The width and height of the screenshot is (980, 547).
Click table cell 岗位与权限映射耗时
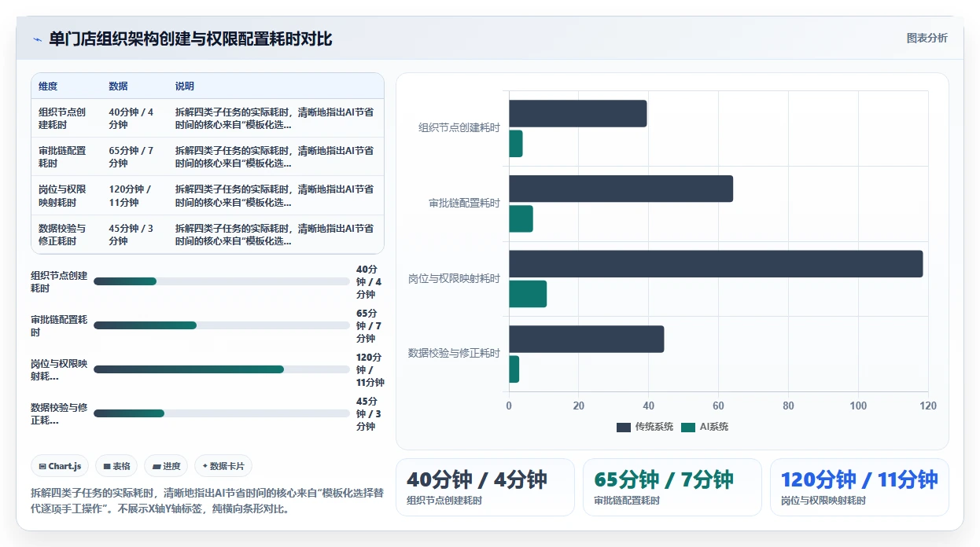click(x=62, y=196)
